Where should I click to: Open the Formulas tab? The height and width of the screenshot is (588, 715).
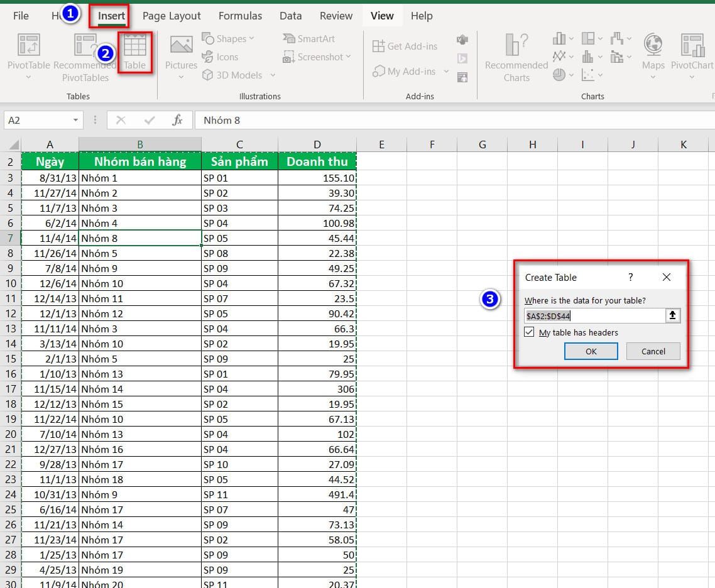(x=240, y=16)
